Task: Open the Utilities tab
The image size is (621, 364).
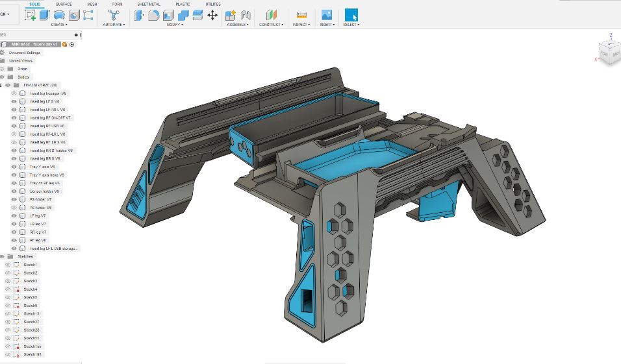Action: [213, 4]
